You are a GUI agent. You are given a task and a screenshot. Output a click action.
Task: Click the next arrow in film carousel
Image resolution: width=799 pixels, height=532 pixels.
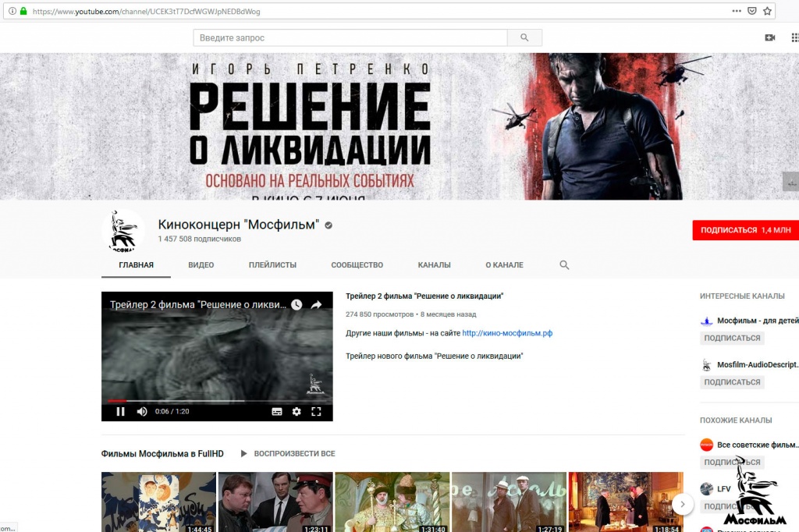(682, 505)
